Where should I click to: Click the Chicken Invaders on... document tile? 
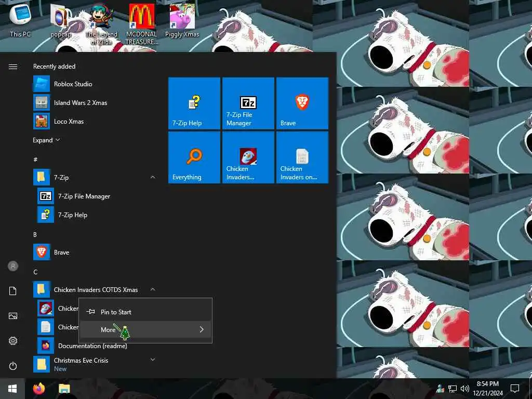click(x=302, y=157)
